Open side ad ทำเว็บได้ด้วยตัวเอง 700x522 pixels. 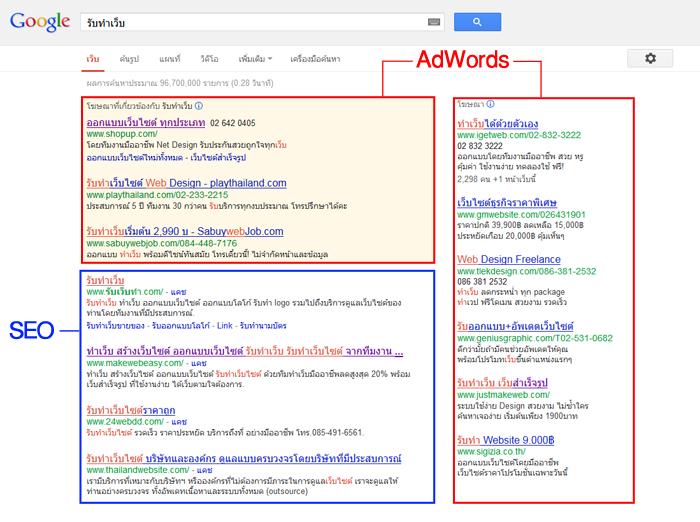497,124
